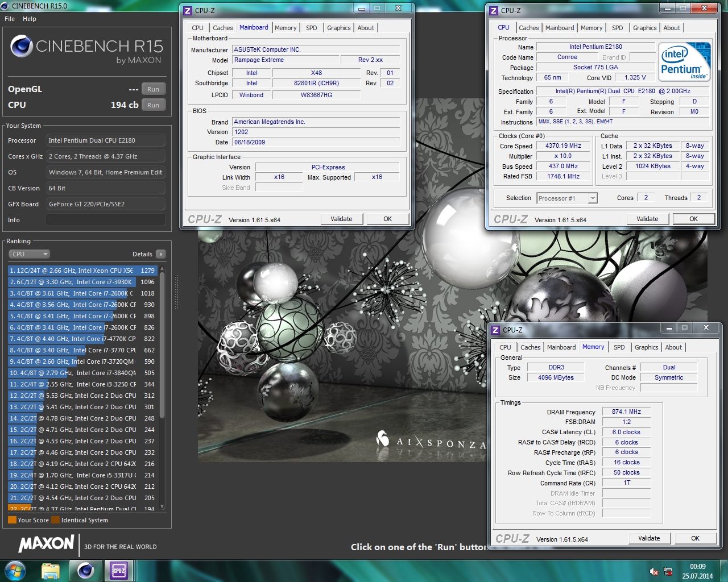The image size is (728, 582).
Task: Select ranking entry 19 Core i5-3317U
Action: pyautogui.click(x=82, y=475)
